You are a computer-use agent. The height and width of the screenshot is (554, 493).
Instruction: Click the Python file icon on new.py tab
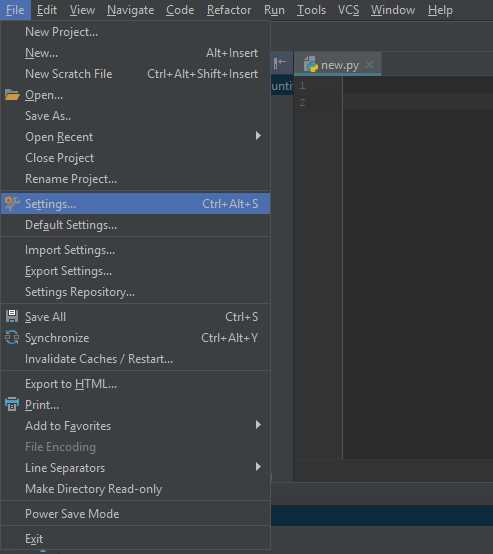pyautogui.click(x=311, y=65)
